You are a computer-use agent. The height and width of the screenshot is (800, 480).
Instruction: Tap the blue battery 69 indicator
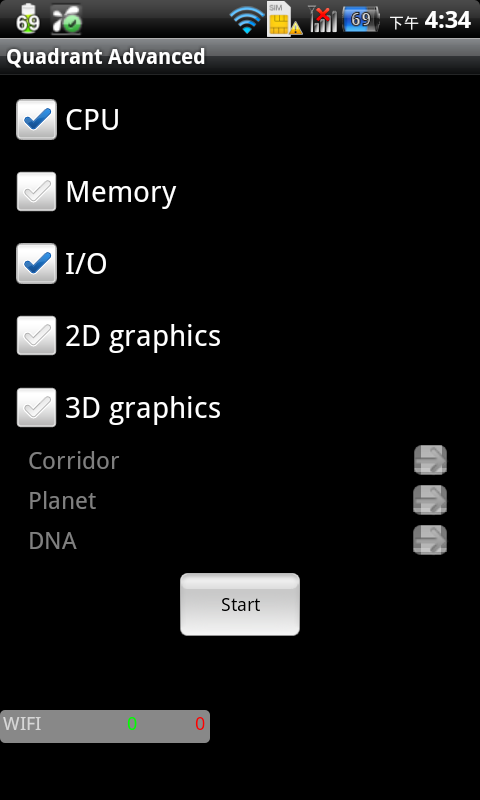(x=362, y=19)
